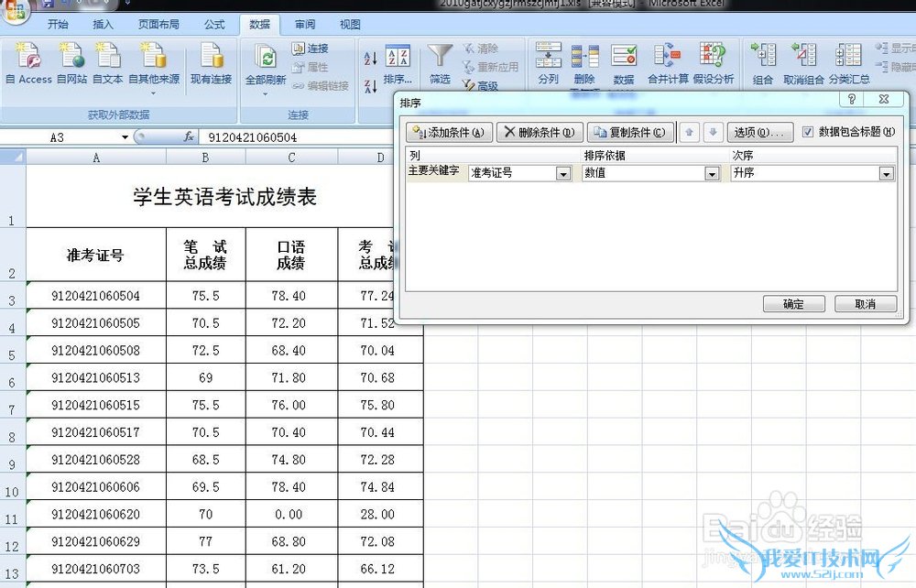The height and width of the screenshot is (588, 916).
Task: Select cell 9120421060620
Action: pos(96,515)
